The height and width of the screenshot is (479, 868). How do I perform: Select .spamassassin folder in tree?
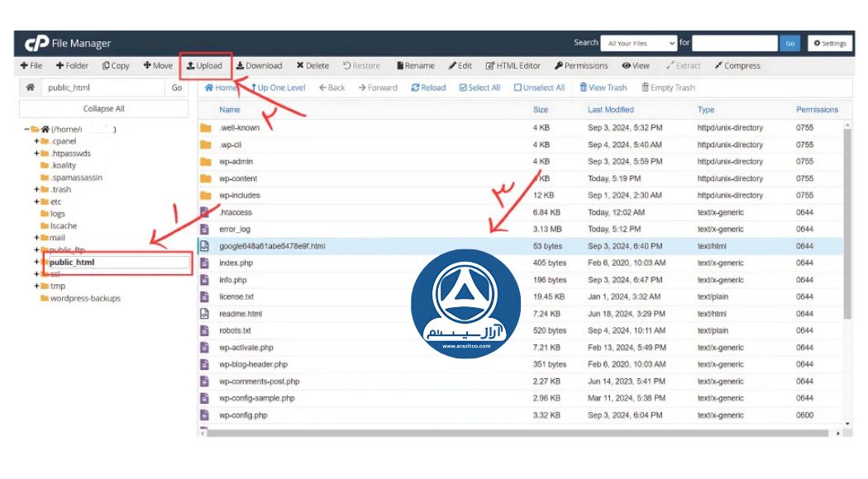tap(76, 178)
